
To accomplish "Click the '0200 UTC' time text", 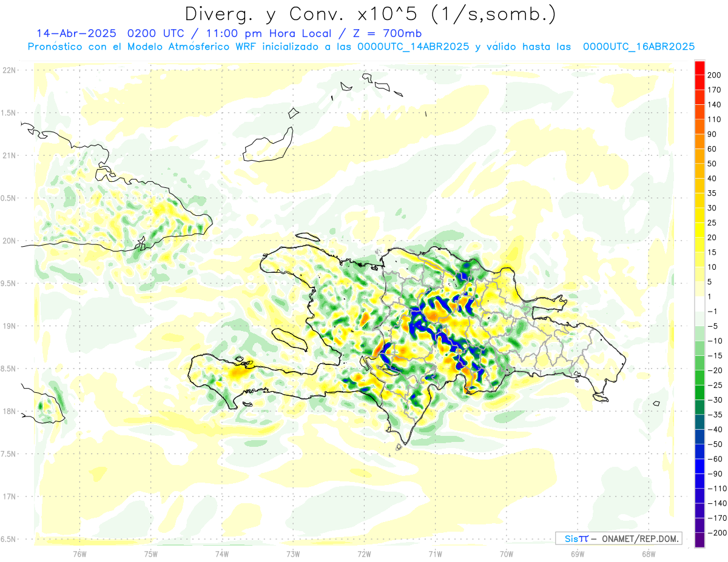I will [x=157, y=33].
